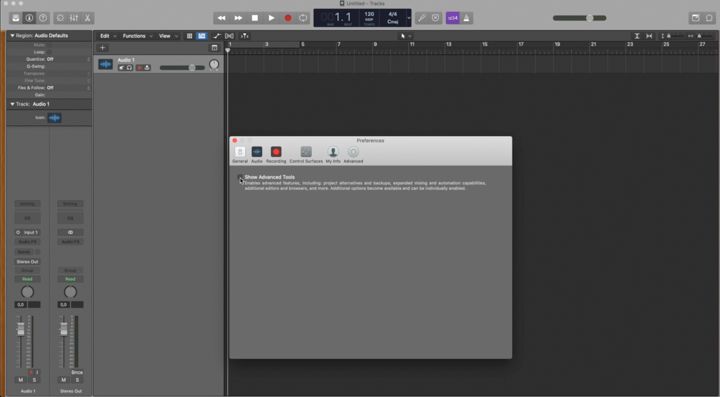Enable the Show Advanced Tools checkbox
This screenshot has width=720, height=397.
tap(240, 177)
